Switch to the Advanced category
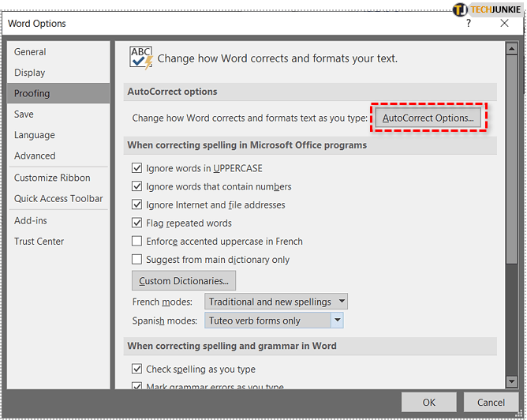This screenshot has width=527, height=420. 35,156
